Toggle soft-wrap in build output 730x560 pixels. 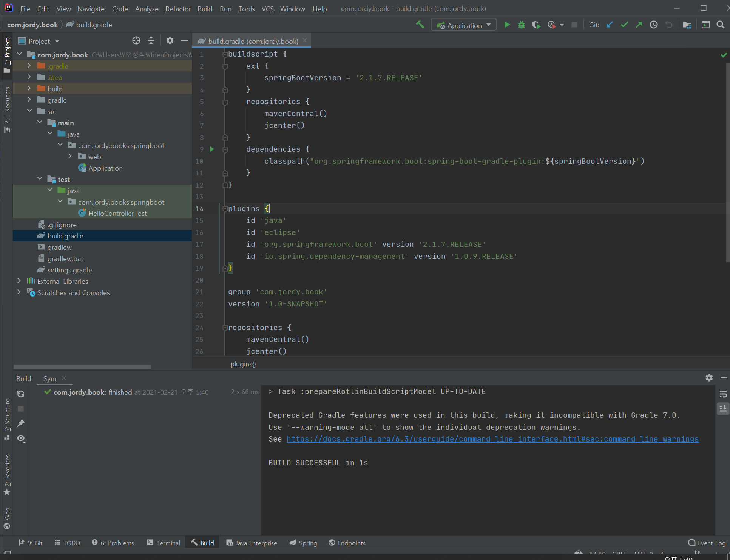pyautogui.click(x=723, y=394)
